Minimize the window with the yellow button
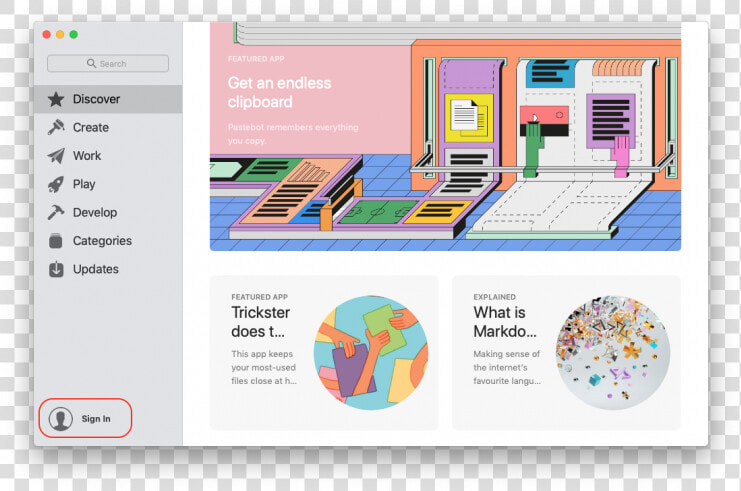Viewport: 741px width, 491px height. coord(60,34)
